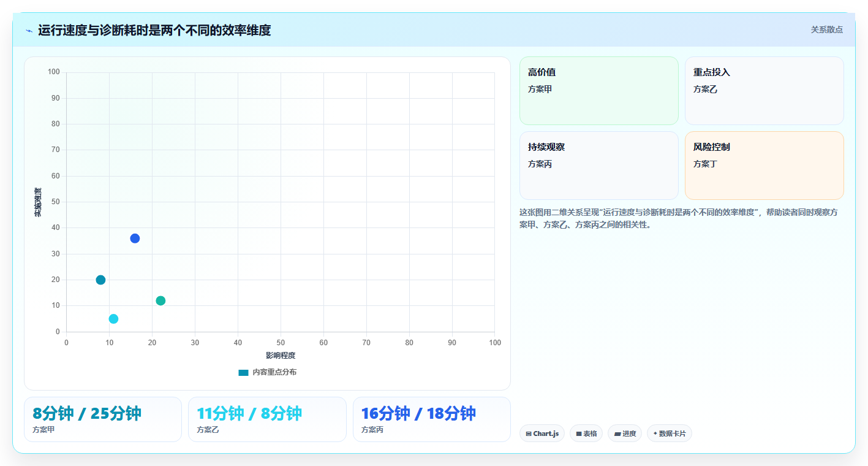
Task: Click the 影响程度 x-axis label
Action: point(281,356)
